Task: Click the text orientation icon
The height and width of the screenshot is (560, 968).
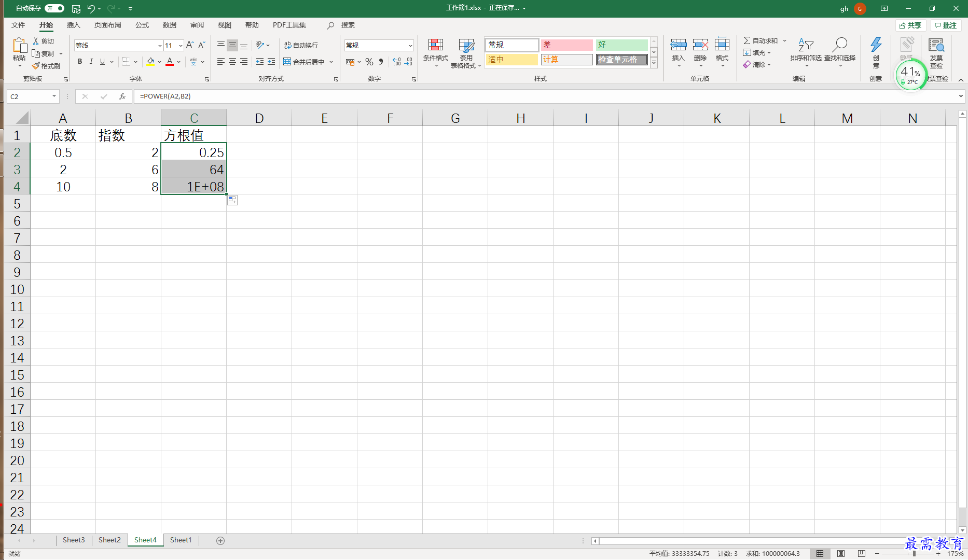Action: coord(260,45)
